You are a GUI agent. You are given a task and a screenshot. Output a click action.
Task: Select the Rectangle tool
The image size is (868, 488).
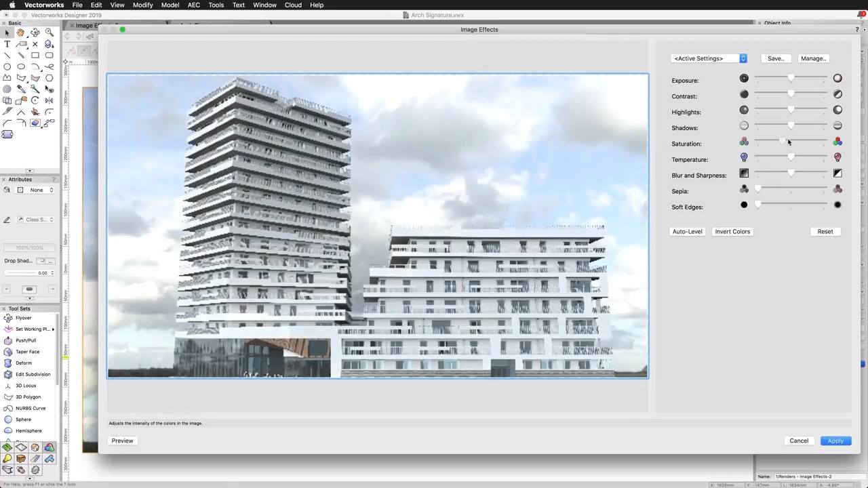tap(35, 55)
